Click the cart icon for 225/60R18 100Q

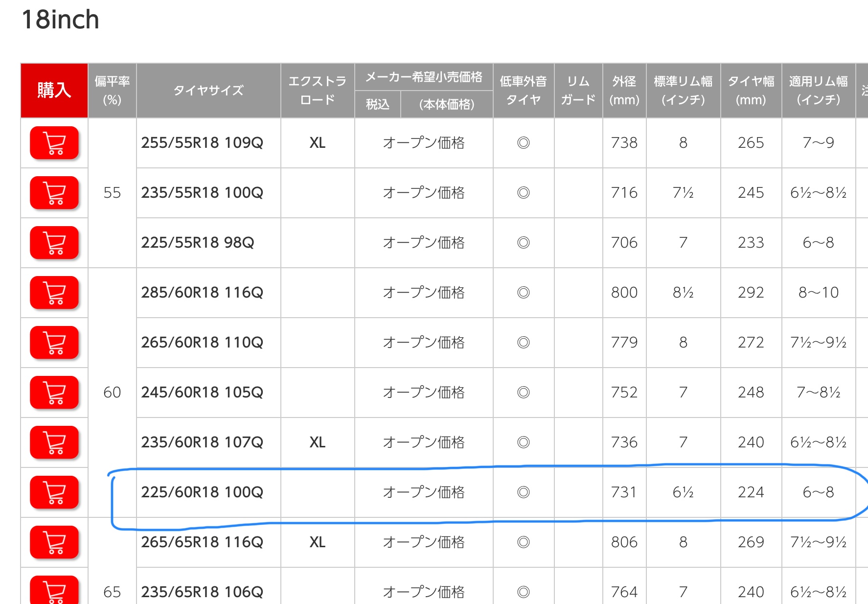pyautogui.click(x=54, y=492)
